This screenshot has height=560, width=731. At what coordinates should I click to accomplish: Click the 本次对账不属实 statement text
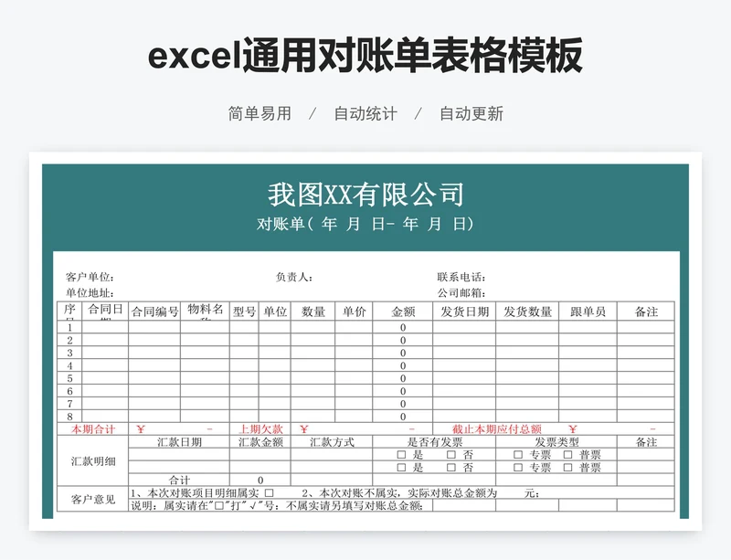[421, 493]
